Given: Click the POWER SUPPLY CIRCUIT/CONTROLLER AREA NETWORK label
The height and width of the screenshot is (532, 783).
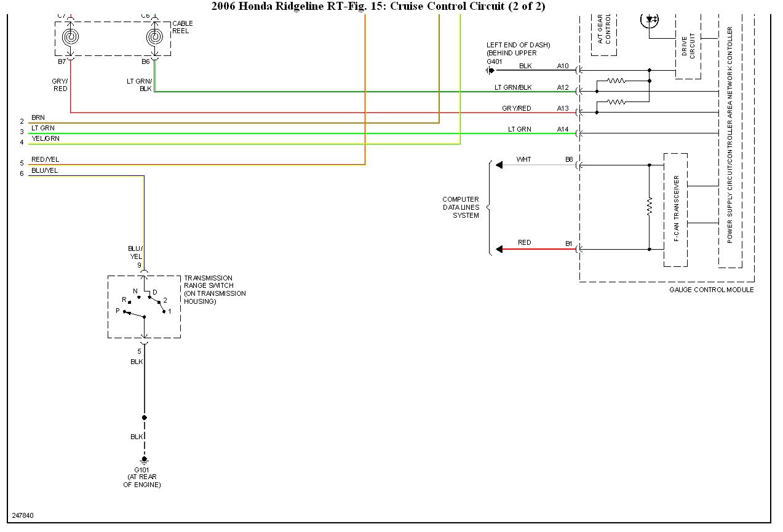Looking at the screenshot, I should point(730,135).
